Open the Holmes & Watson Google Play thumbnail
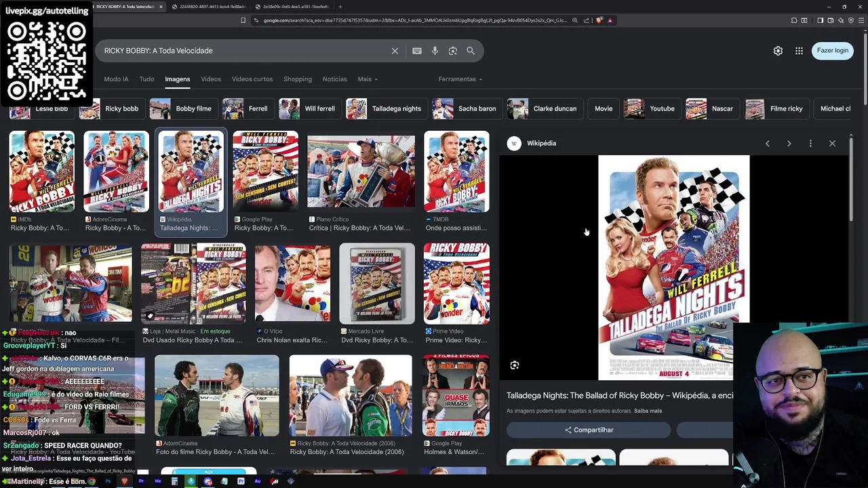This screenshot has width=868, height=488. (x=456, y=396)
